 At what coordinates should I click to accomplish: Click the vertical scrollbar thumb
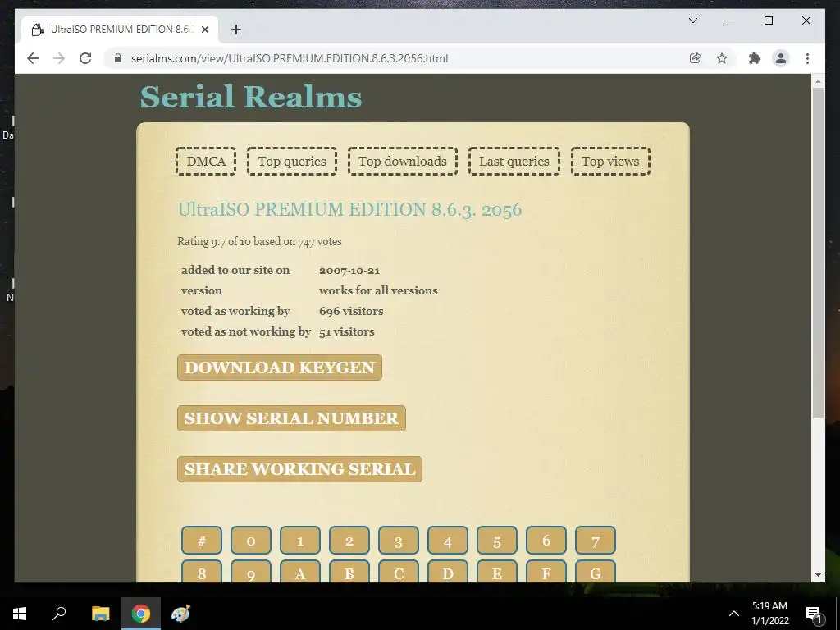coord(818,253)
